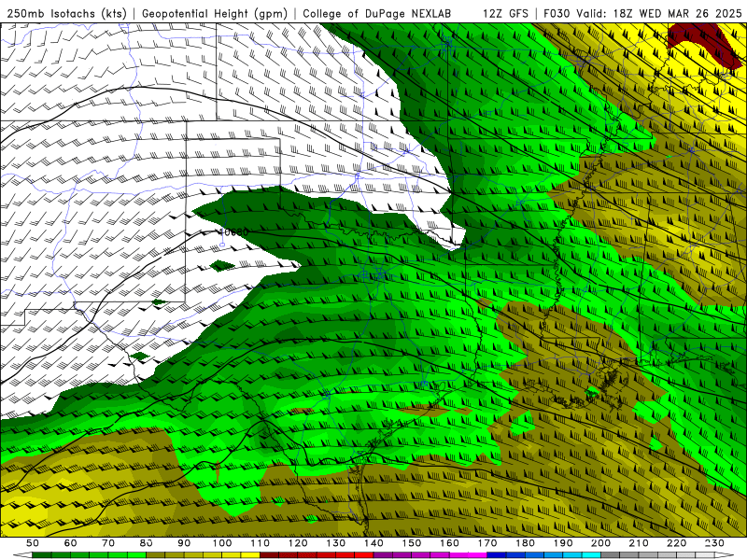Click the 220 value on the color scale
This screenshot has width=747, height=560.
(x=677, y=543)
